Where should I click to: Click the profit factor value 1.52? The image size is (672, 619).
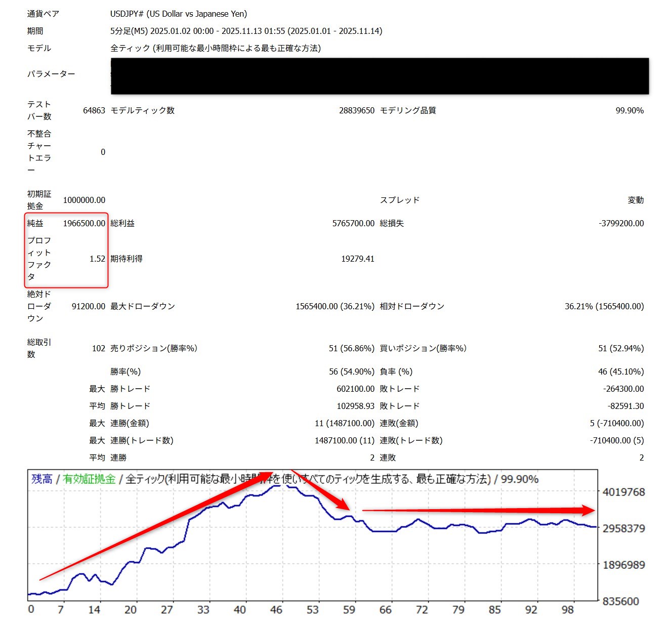tap(97, 259)
